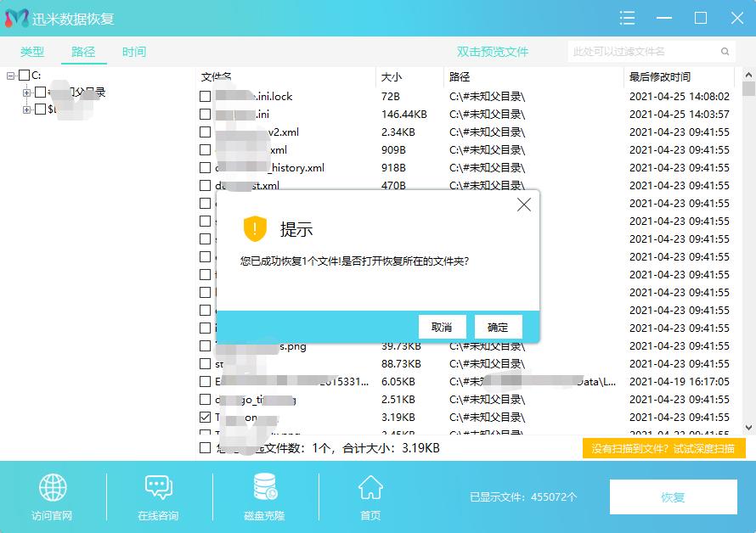Switch to the 时间 tab
The image size is (756, 533).
pyautogui.click(x=133, y=51)
